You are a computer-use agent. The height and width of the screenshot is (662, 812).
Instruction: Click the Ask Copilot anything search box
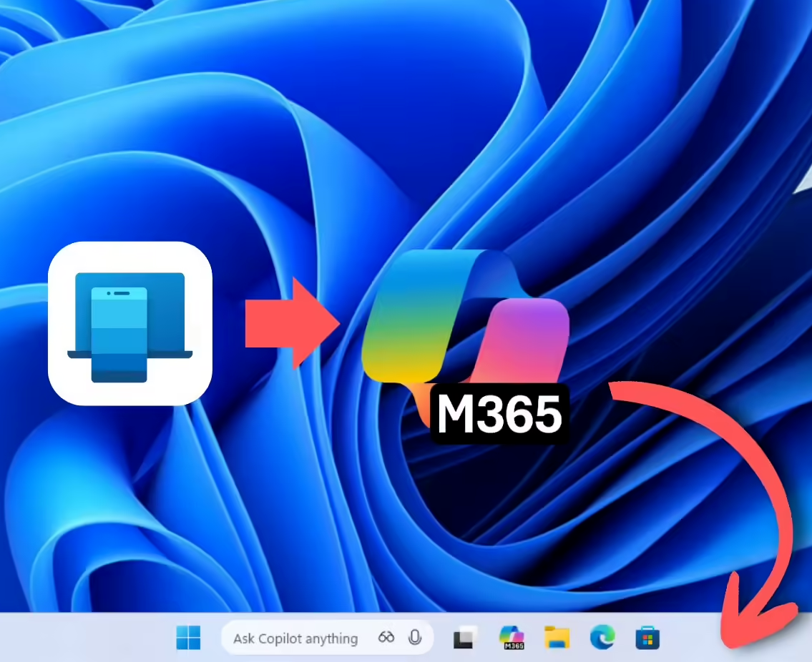[295, 638]
